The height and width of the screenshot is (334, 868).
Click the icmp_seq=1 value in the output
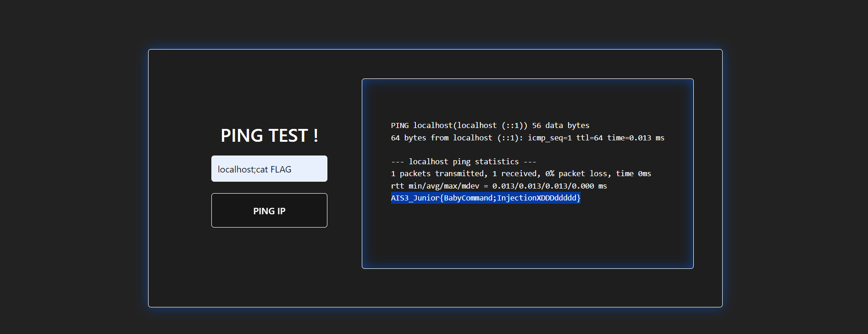tap(549, 138)
